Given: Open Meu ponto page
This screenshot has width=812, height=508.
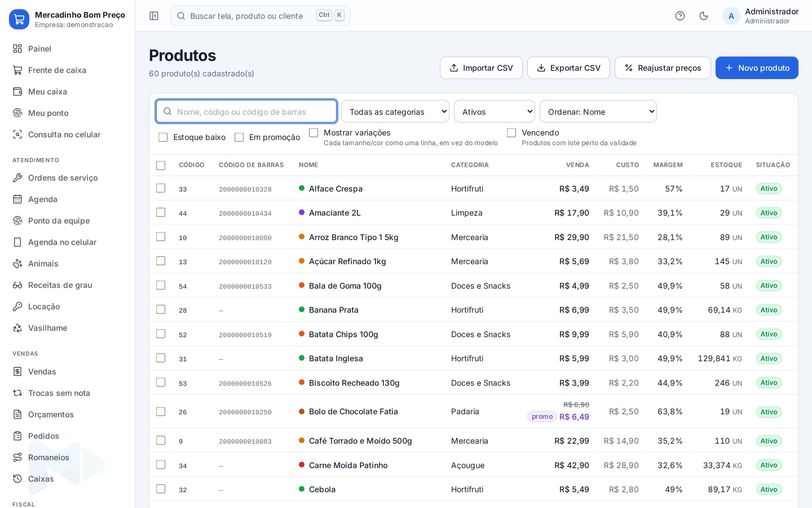Looking at the screenshot, I should click(67, 113).
